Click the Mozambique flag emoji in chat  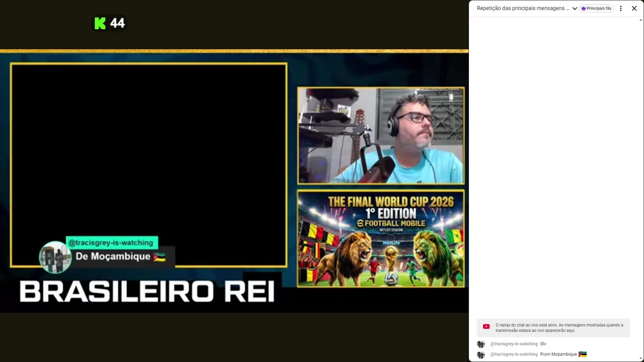(583, 354)
